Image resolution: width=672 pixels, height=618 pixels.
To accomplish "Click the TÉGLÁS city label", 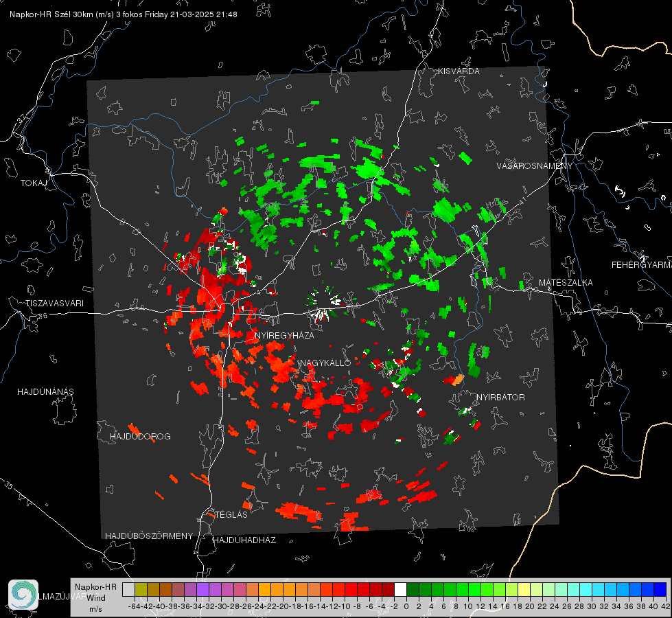I will [x=231, y=515].
